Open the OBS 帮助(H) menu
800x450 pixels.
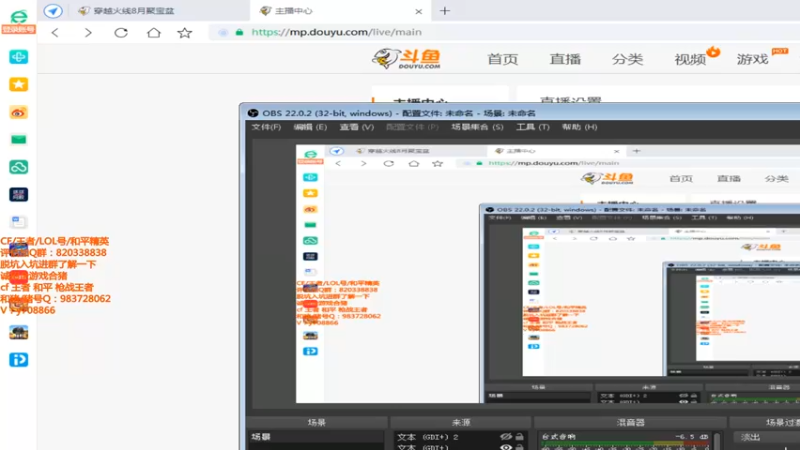tap(579, 127)
